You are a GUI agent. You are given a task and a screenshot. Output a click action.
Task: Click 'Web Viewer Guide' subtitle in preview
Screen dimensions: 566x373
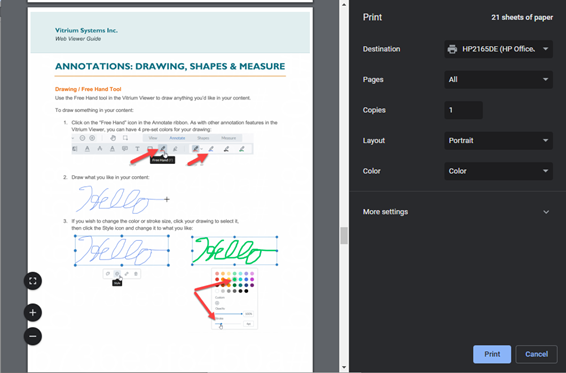point(78,39)
